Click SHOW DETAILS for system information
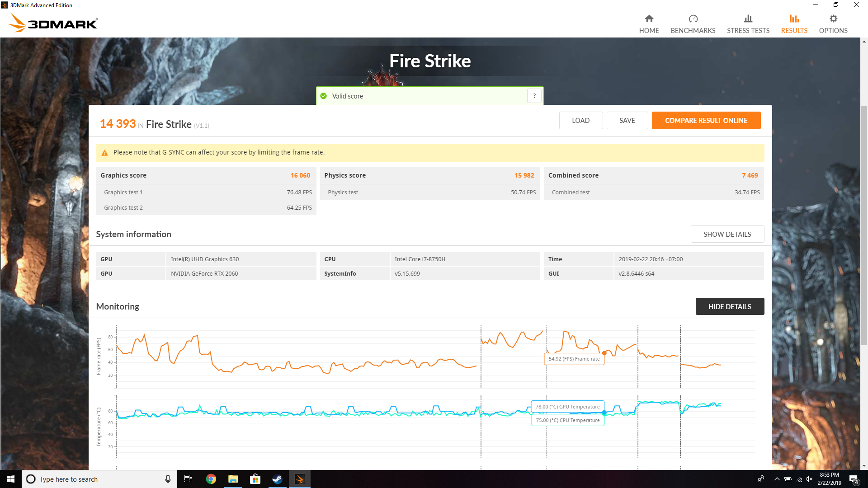 tap(727, 234)
